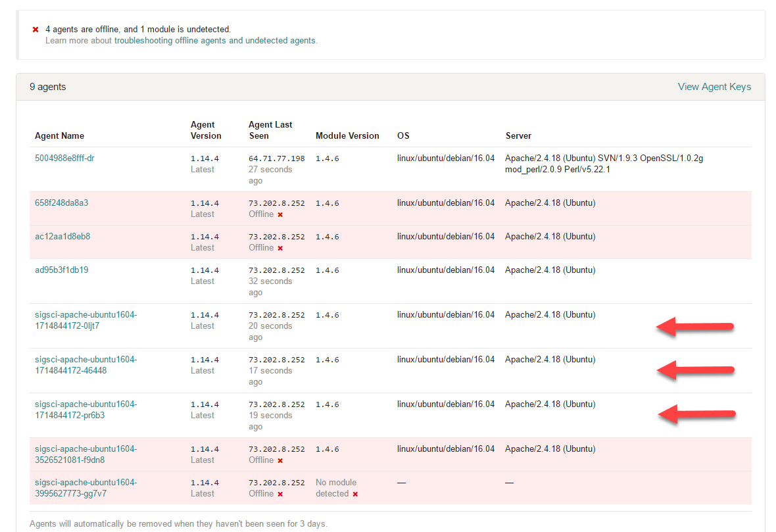776x532 pixels.
Task: Open troubleshooting offline agents and undetected agents link
Action: click(215, 41)
